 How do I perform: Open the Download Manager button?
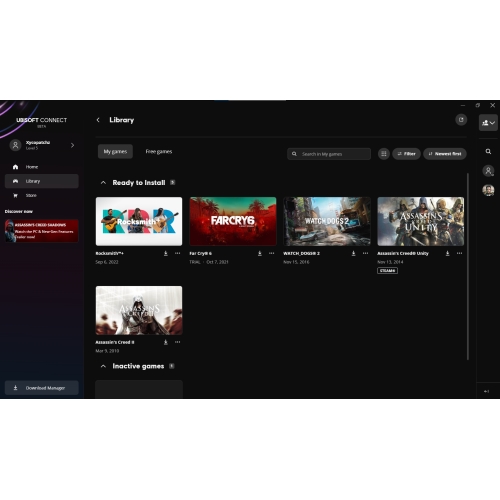click(x=42, y=388)
